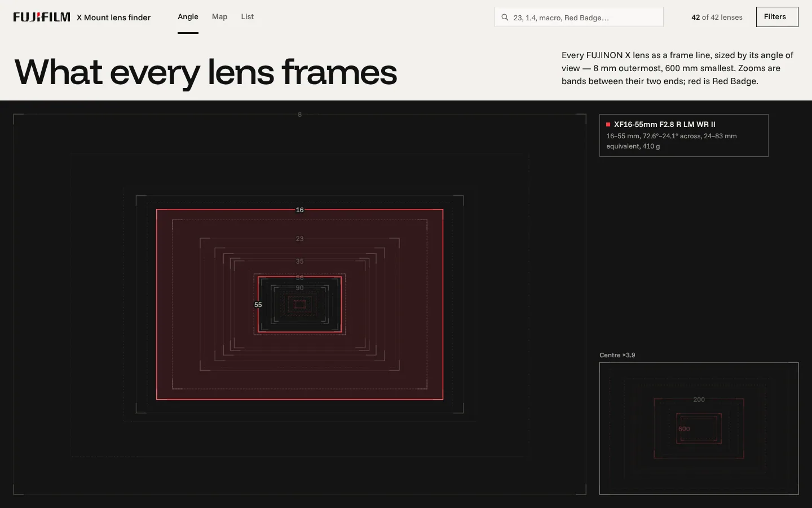Focus the lens search field
Screen dimensions: 812x508
point(579,17)
